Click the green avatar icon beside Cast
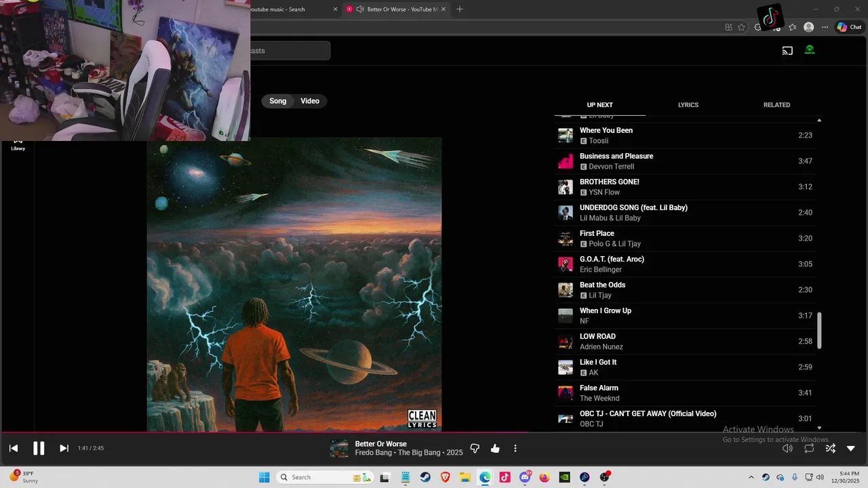868x488 pixels. 810,50
